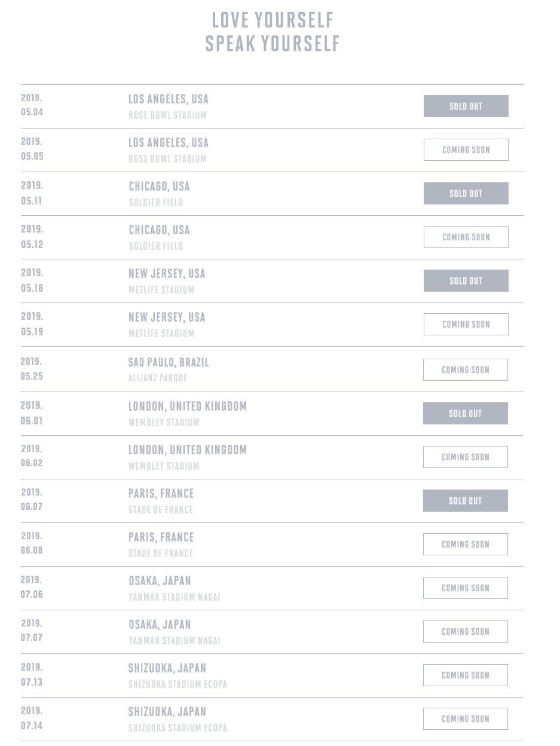Click SOLD OUT for London 06.01
This screenshot has height=746, width=560.
coord(465,414)
